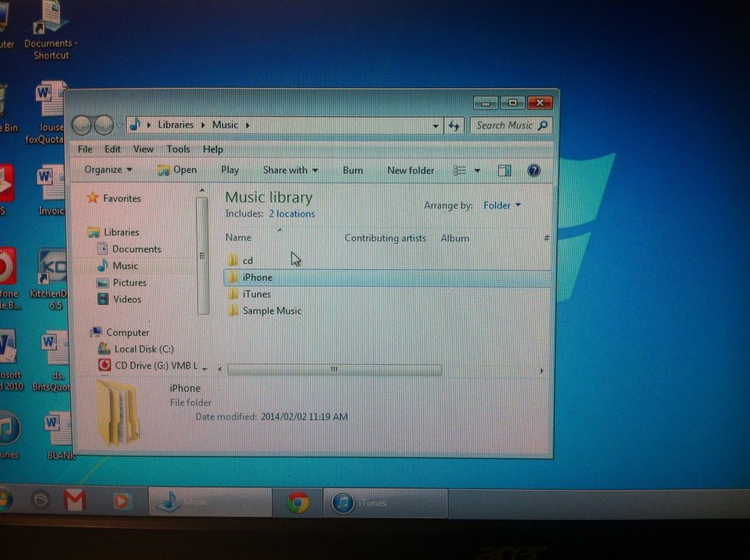The height and width of the screenshot is (560, 750).
Task: Click the Change your view icon
Action: [x=460, y=171]
